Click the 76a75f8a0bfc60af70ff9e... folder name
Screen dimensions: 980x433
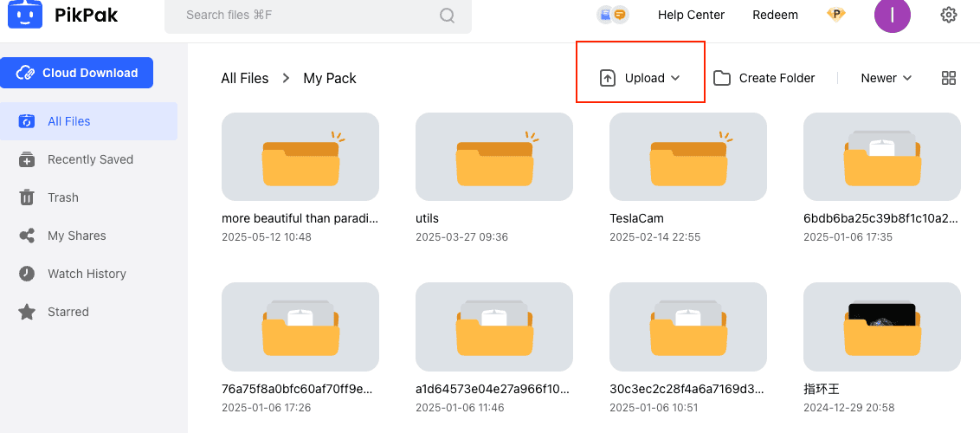tap(298, 389)
